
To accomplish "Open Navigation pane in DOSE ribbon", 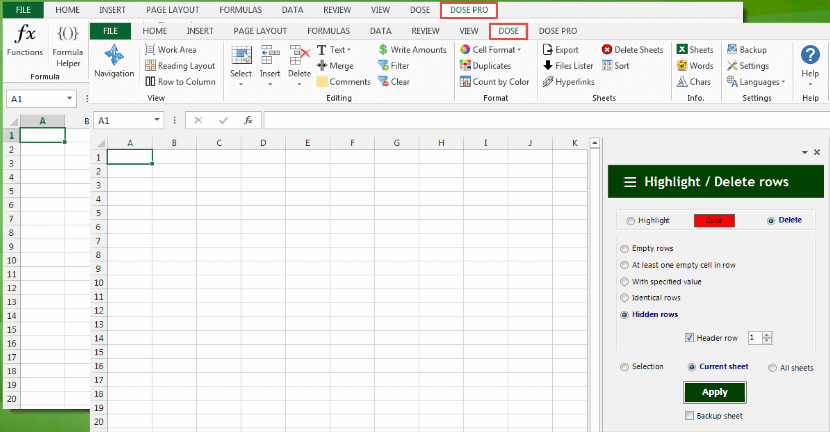I will coord(114,61).
